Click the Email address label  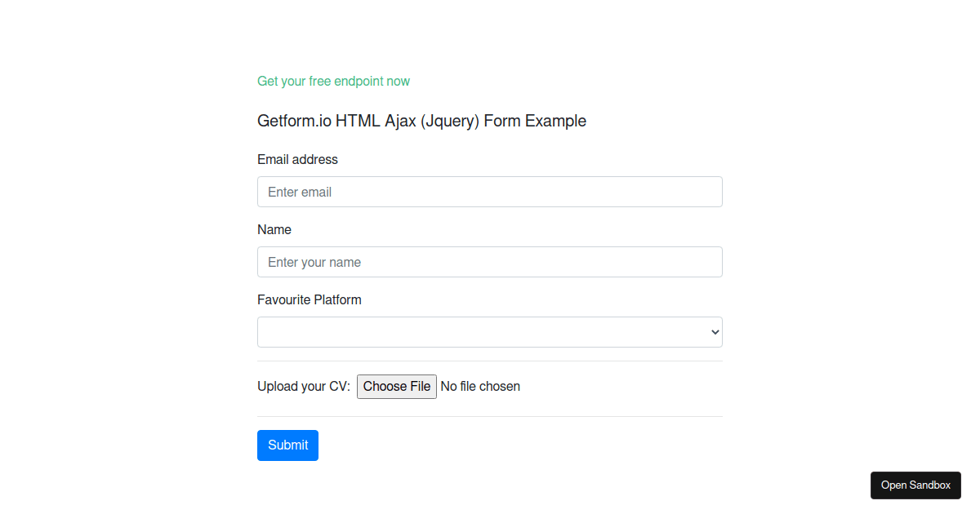(x=297, y=160)
